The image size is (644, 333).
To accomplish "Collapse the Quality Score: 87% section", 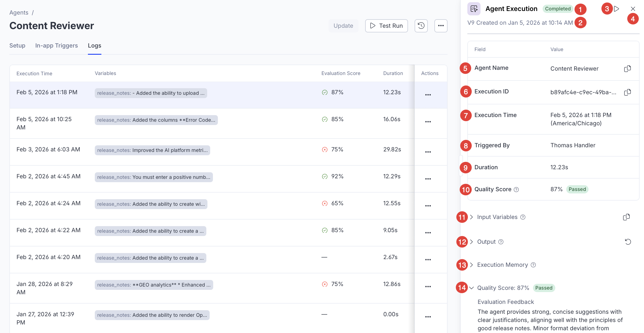I will (471, 288).
